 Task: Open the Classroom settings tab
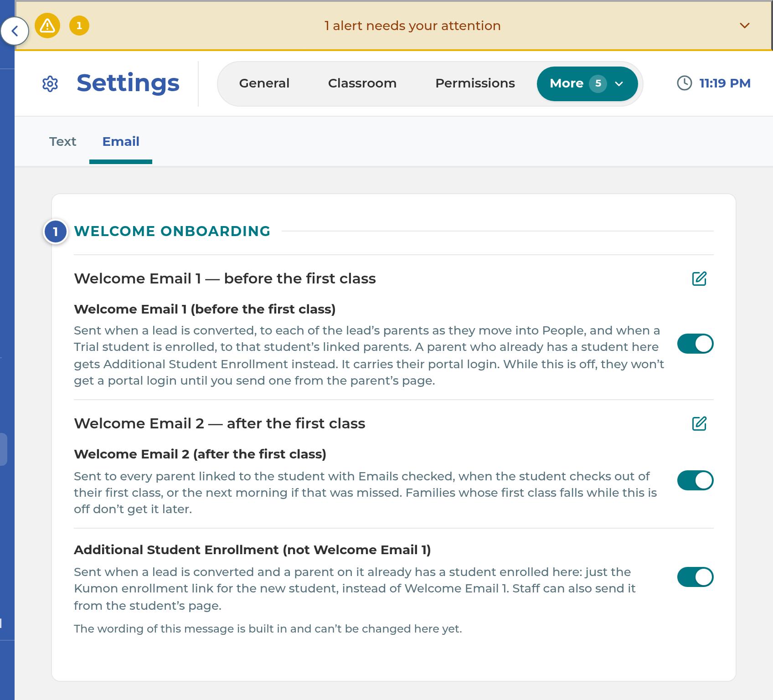click(362, 83)
